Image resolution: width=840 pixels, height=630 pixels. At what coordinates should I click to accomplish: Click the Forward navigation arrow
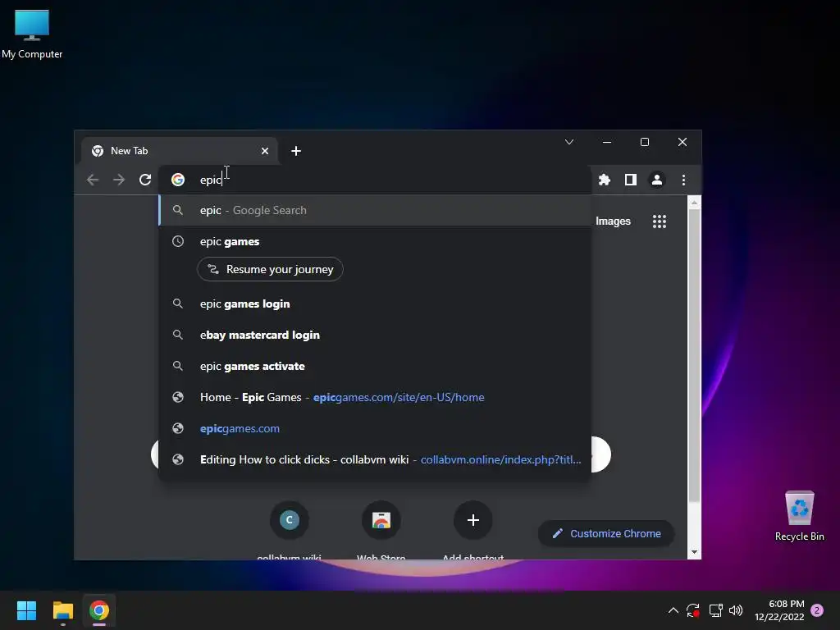click(119, 180)
